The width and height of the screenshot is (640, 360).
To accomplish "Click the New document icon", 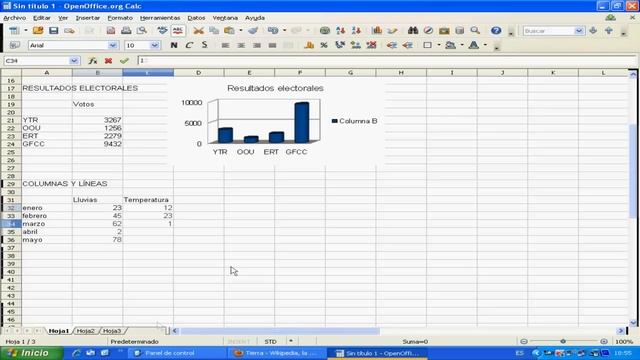I will 14,31.
